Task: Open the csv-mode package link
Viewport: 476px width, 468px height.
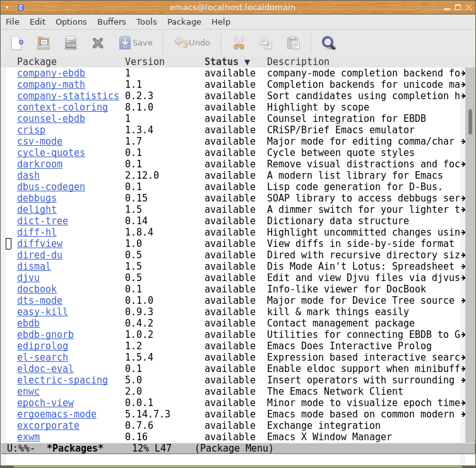Action: click(40, 141)
